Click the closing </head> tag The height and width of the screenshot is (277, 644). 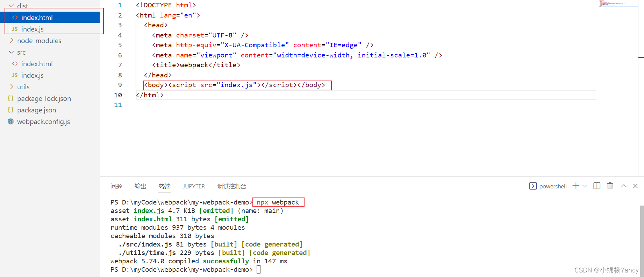click(158, 75)
